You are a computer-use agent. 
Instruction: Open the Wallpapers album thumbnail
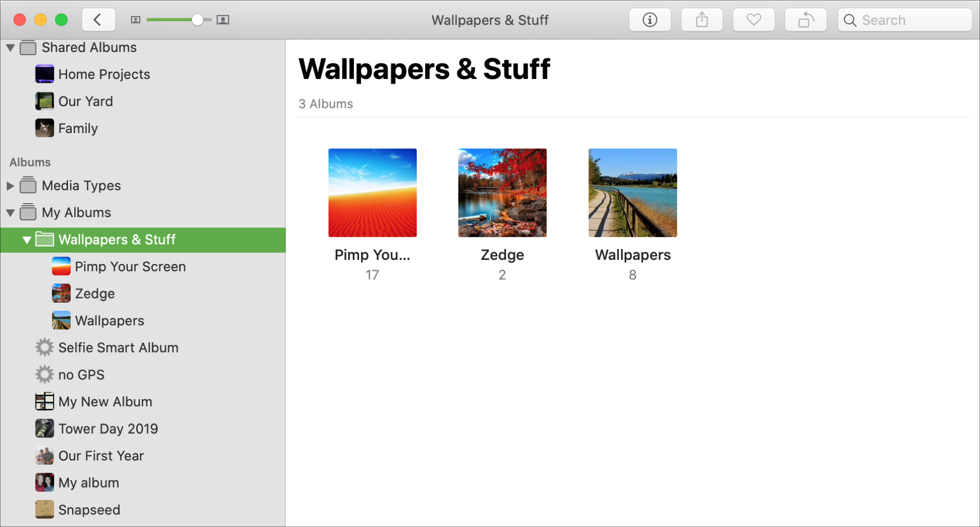632,193
